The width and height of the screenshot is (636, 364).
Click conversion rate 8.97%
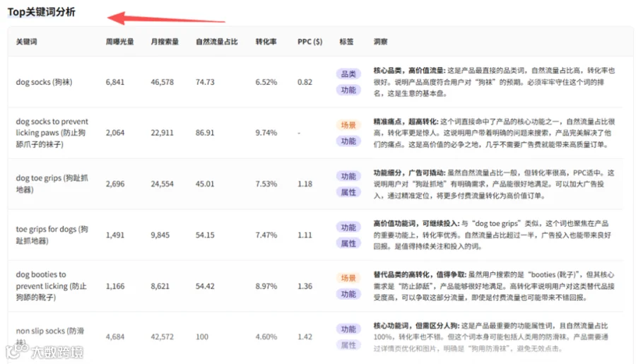click(266, 286)
